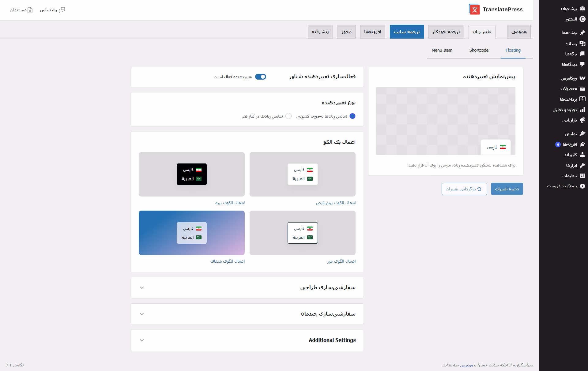Open the ابزارها tools wrench icon

click(582, 165)
